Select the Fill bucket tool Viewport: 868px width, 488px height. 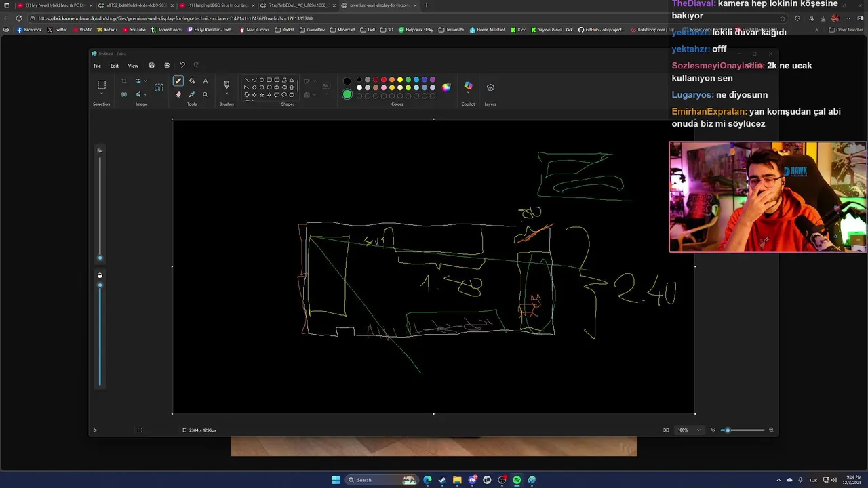coord(192,81)
